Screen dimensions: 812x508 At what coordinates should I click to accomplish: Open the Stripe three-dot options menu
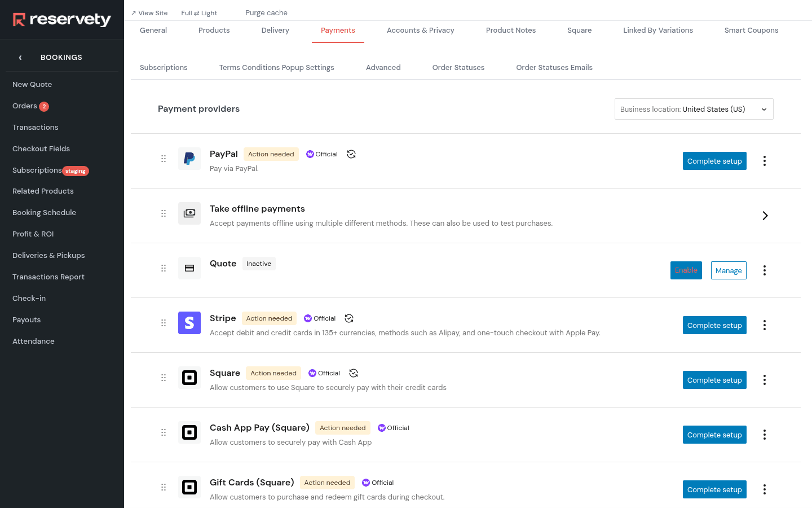[x=765, y=325]
